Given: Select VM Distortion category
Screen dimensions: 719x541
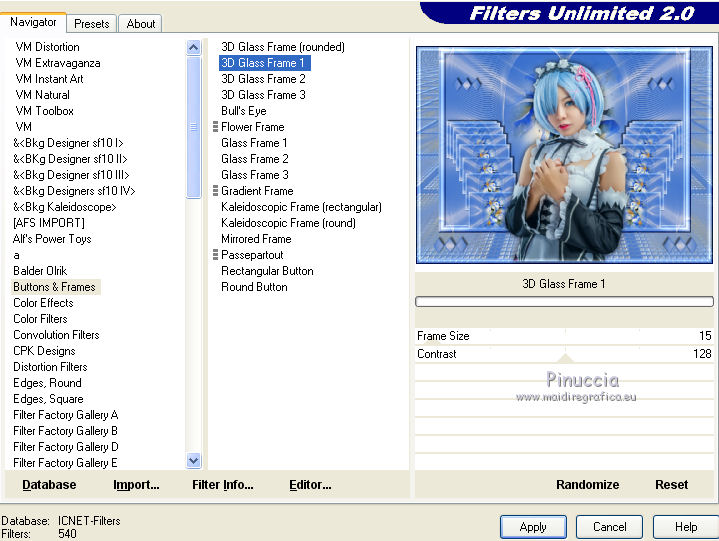Looking at the screenshot, I should coord(47,47).
